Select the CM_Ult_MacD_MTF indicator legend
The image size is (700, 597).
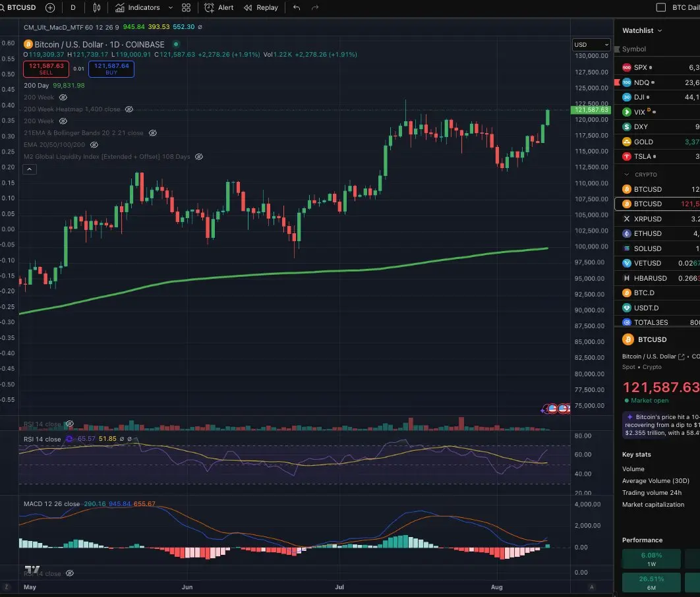click(x=71, y=27)
